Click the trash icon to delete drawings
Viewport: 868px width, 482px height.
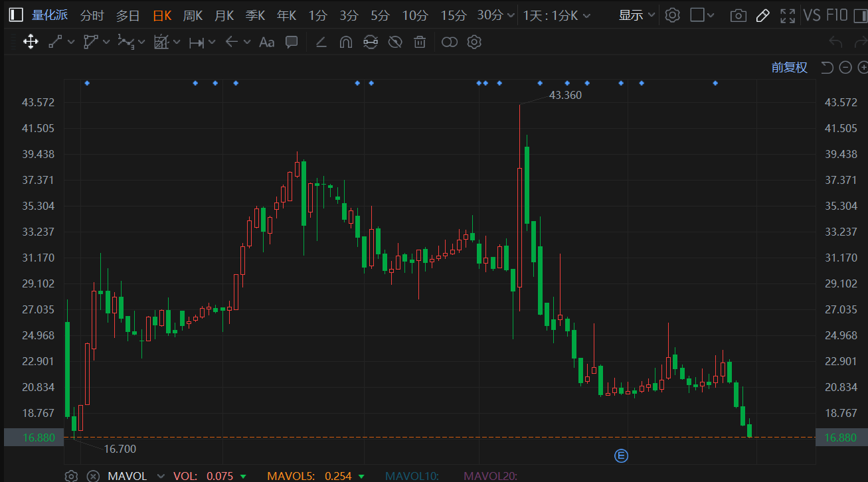(x=419, y=42)
